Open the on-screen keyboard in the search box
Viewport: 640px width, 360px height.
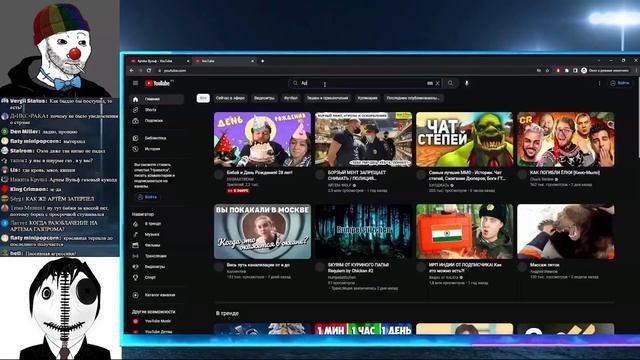(x=430, y=83)
